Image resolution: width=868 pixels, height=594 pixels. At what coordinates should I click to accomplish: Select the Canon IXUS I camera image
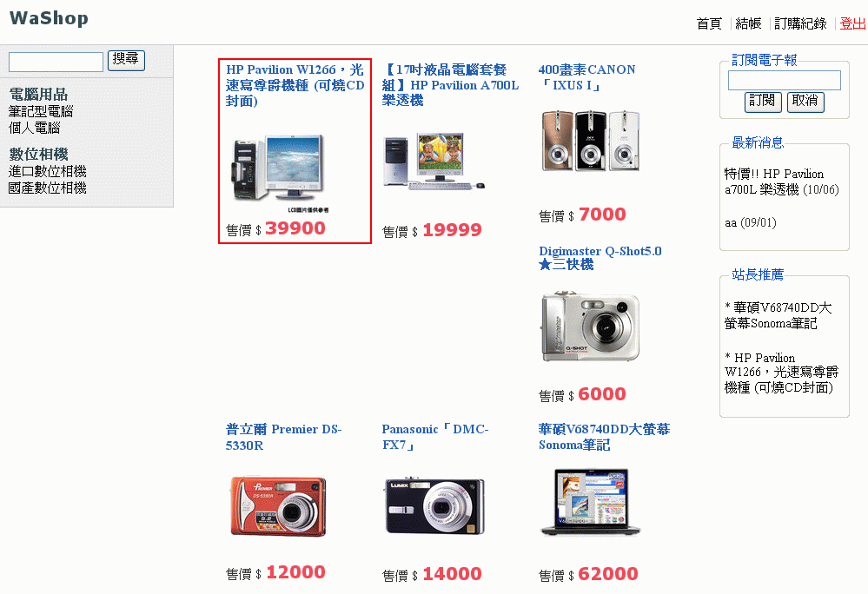[591, 141]
